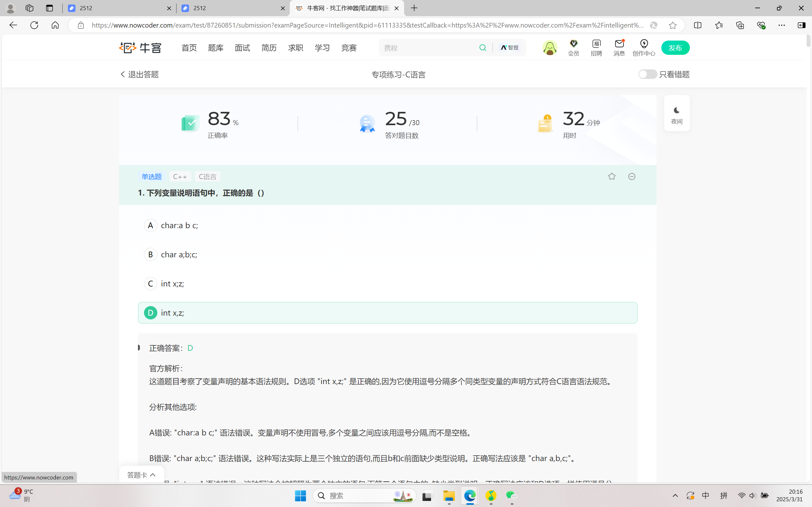The width and height of the screenshot is (812, 507).
Task: Click the 退出答题 exit link
Action: click(x=139, y=74)
